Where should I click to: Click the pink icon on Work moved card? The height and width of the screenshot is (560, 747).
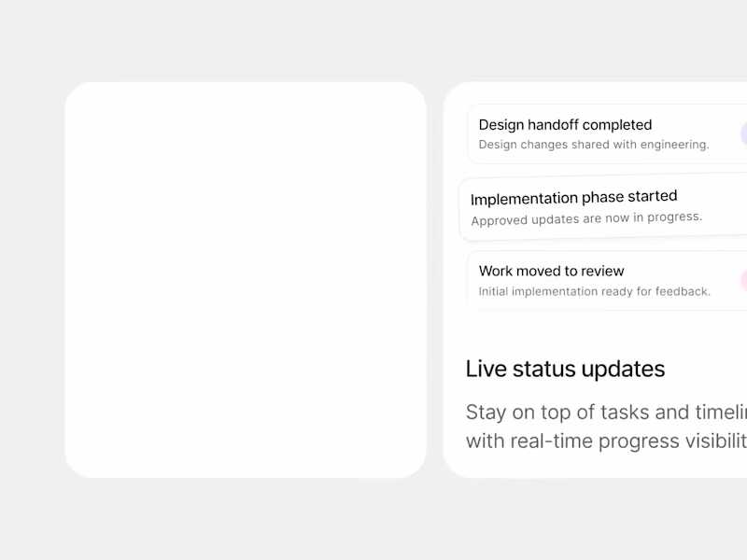[x=743, y=280]
